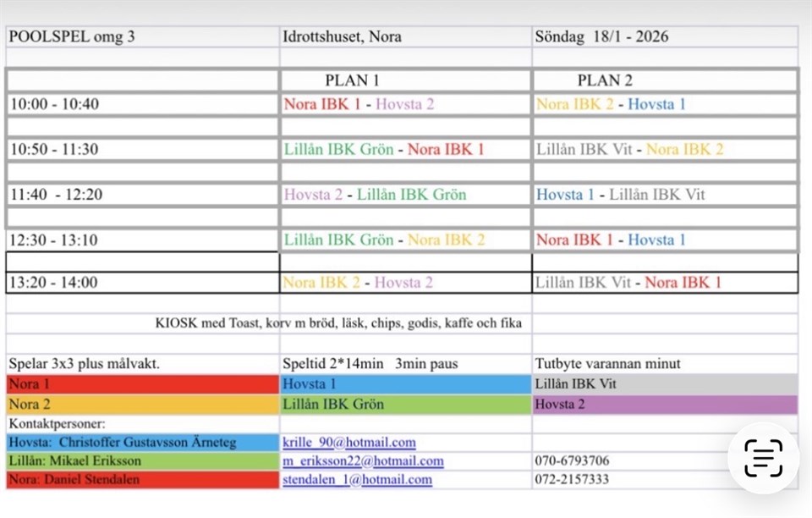Click the stendalen_1@hotmail.com email link
The image size is (812, 518).
click(358, 480)
